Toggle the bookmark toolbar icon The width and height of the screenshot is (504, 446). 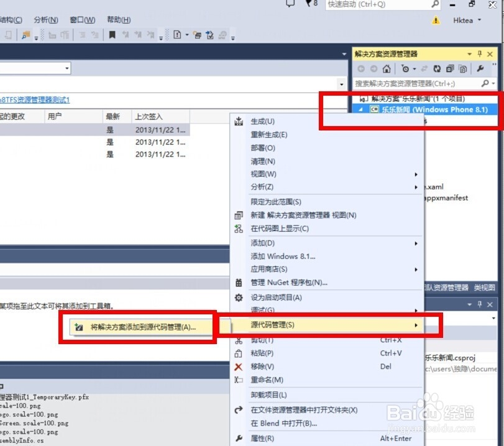click(112, 35)
